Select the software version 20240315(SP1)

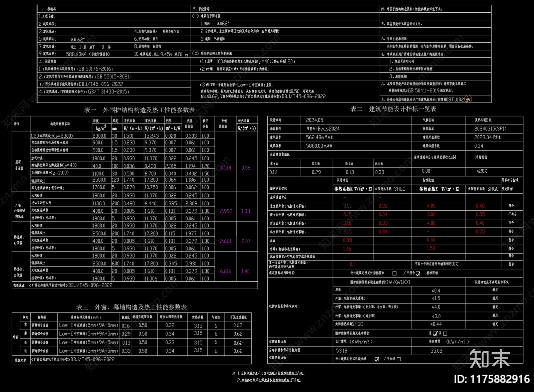(490, 129)
